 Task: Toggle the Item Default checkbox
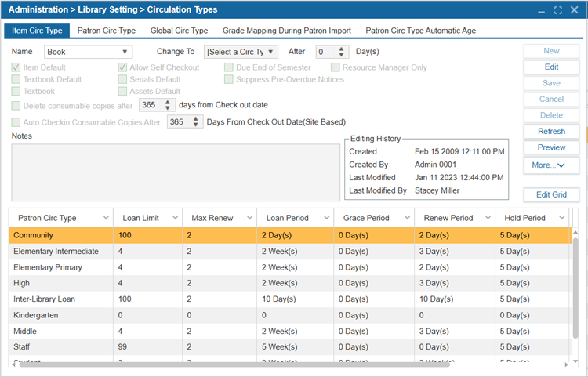point(16,67)
